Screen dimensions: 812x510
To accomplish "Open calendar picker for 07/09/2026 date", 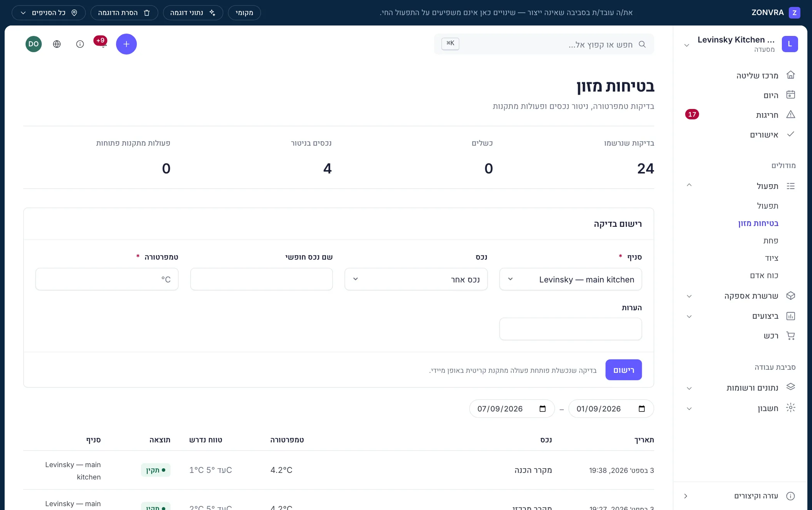I will 542,409.
